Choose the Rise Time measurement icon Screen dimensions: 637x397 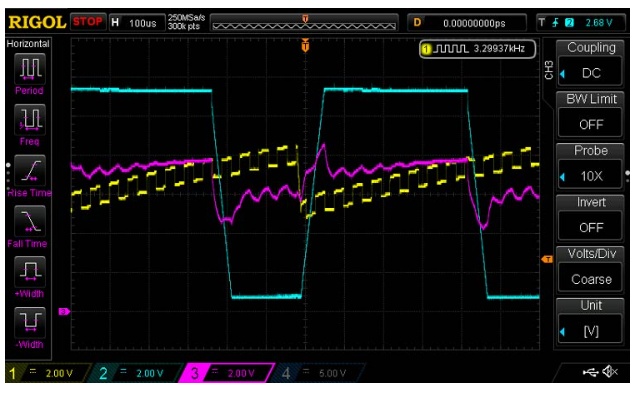[x=30, y=170]
